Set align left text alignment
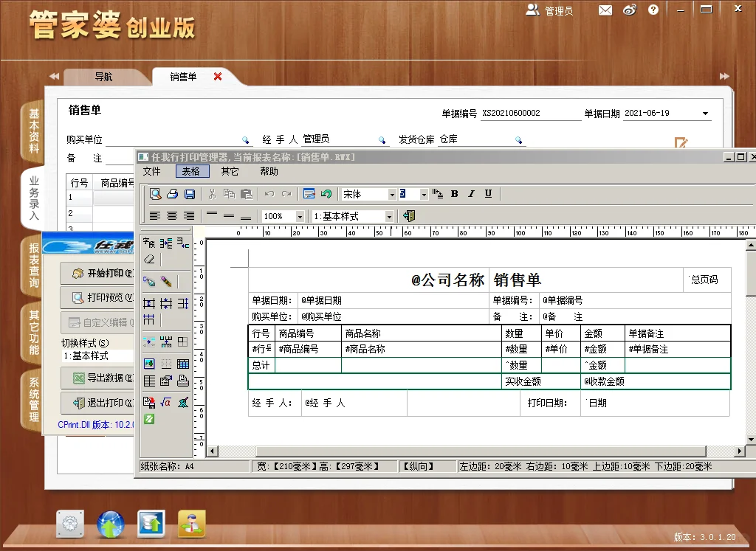 pos(155,216)
